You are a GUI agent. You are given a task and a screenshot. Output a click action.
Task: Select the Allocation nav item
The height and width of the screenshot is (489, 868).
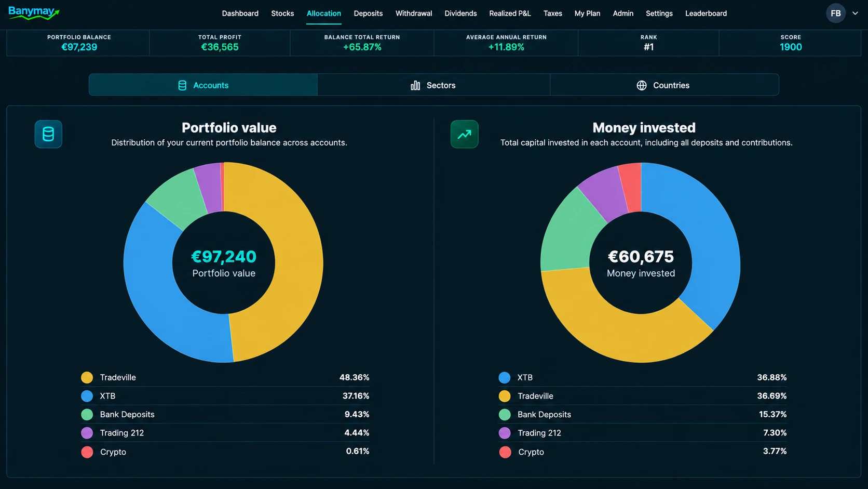324,14
